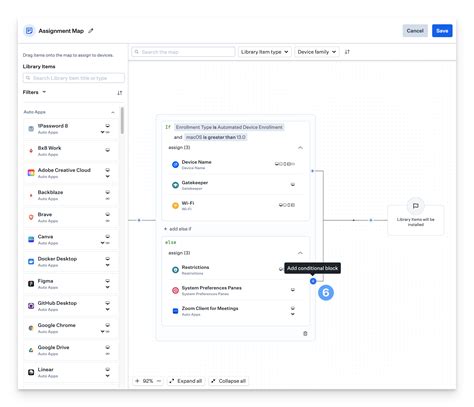Click the Save button
The height and width of the screenshot is (407, 474).
pyautogui.click(x=442, y=31)
